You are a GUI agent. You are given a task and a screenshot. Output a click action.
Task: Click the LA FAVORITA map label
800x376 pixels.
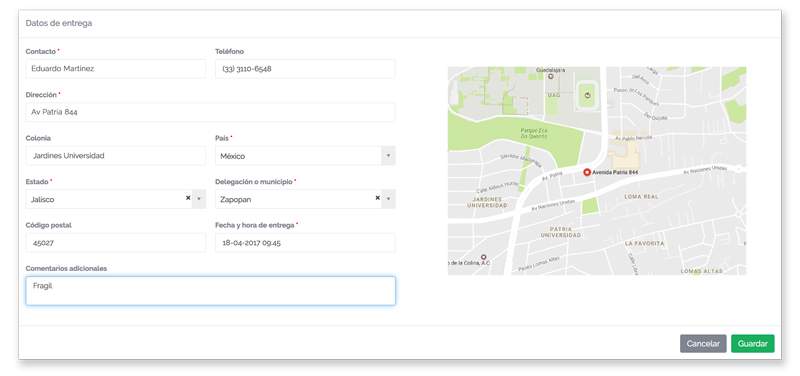tap(644, 244)
